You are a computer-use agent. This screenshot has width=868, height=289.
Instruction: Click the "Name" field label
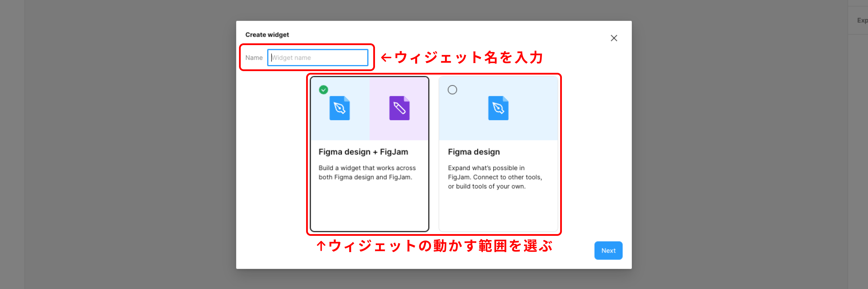(254, 58)
